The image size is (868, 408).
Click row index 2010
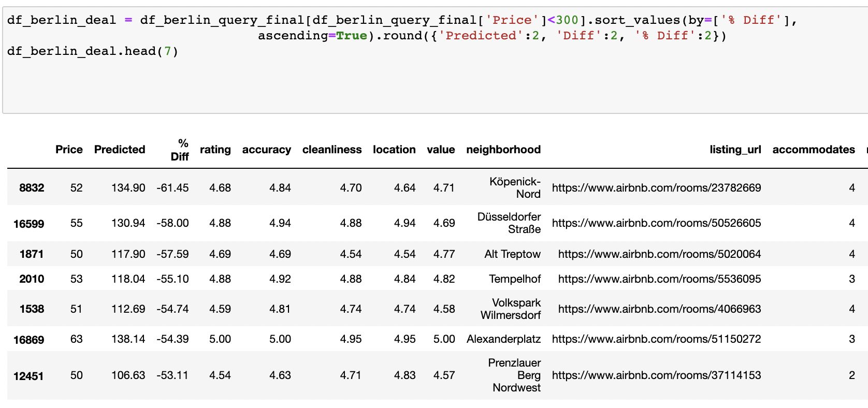(32, 279)
